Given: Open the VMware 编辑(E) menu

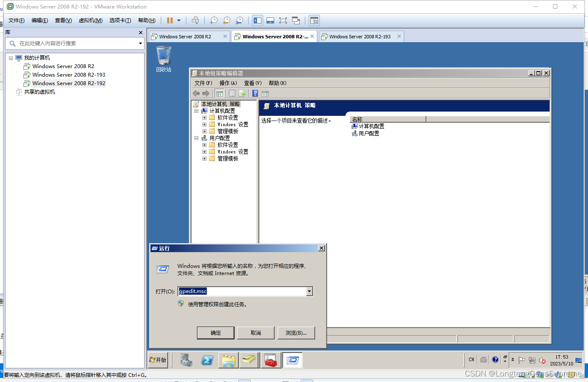Looking at the screenshot, I should coord(40,20).
